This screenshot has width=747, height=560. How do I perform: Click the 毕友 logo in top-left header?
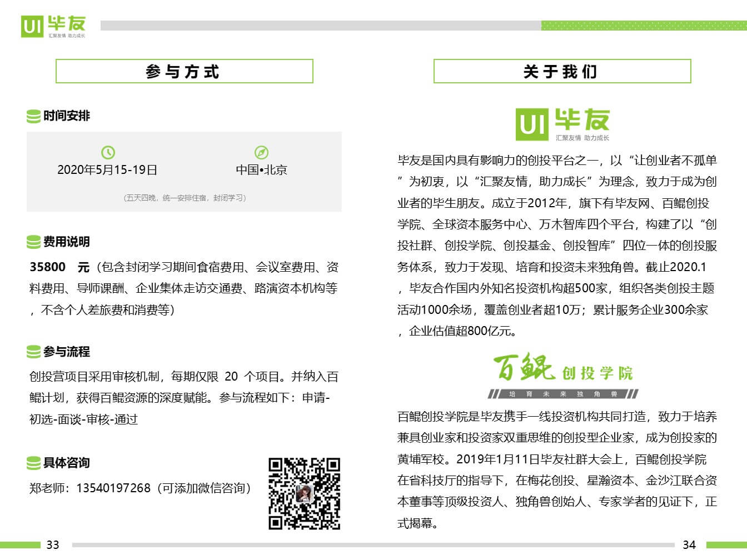point(53,27)
